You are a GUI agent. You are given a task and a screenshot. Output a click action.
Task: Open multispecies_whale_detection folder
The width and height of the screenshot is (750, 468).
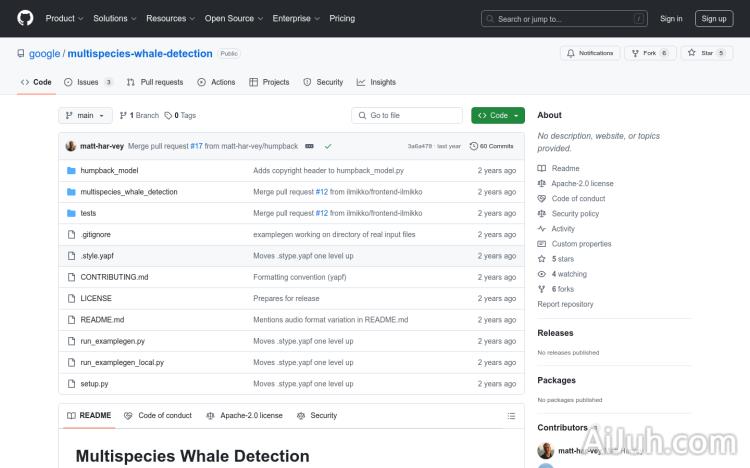click(x=129, y=192)
